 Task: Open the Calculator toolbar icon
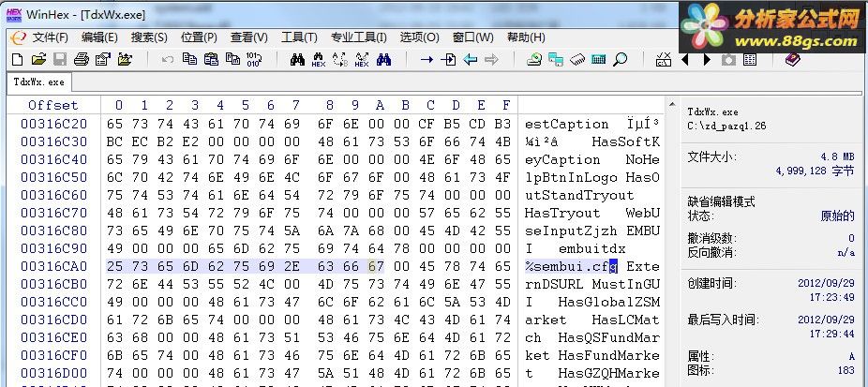point(598,59)
